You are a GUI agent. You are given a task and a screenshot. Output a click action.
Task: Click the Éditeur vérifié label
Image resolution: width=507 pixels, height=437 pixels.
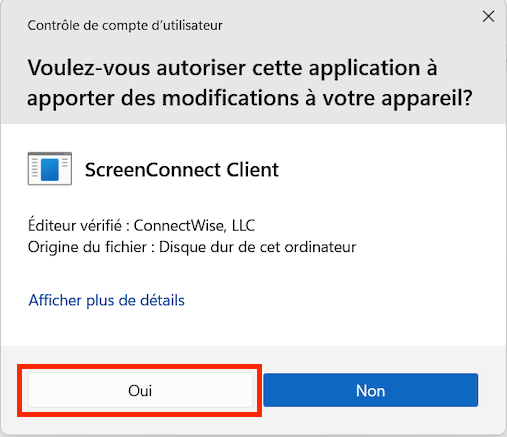[x=75, y=226]
